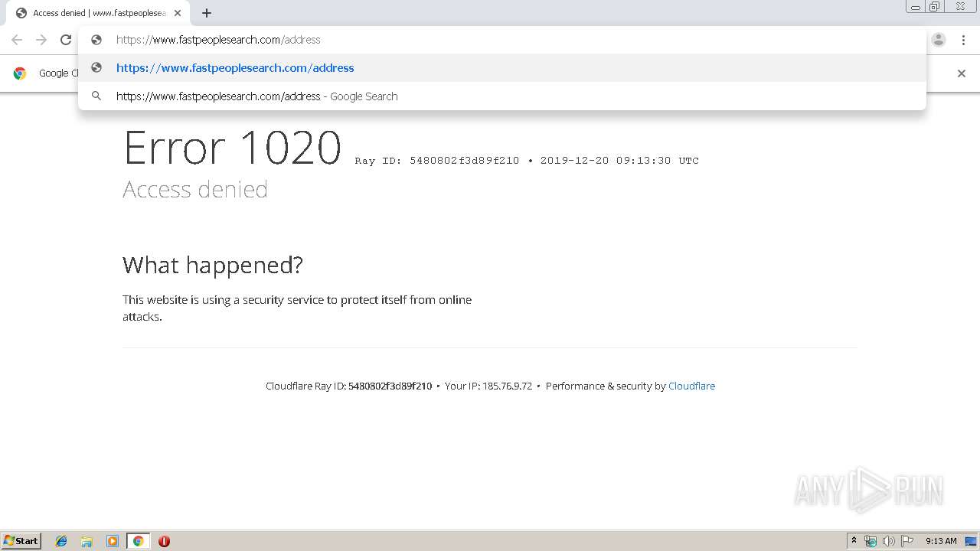Click the Error 1020 heading
The image size is (980, 551).
[x=232, y=147]
